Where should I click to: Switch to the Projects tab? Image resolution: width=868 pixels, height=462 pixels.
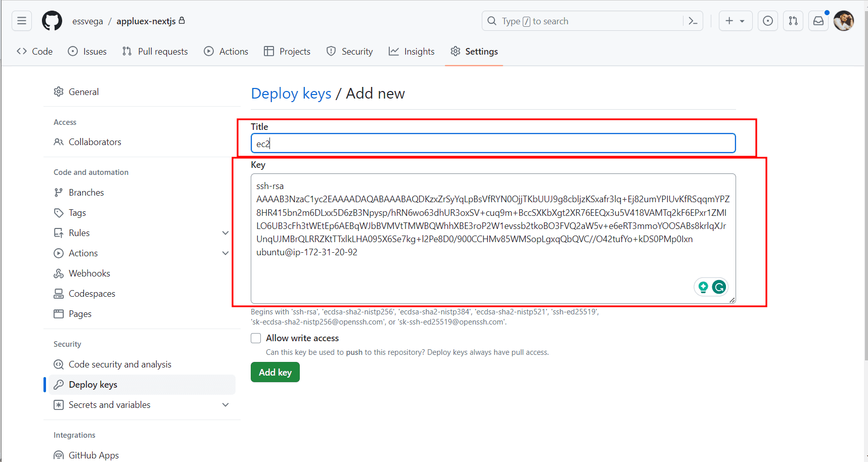pyautogui.click(x=287, y=52)
